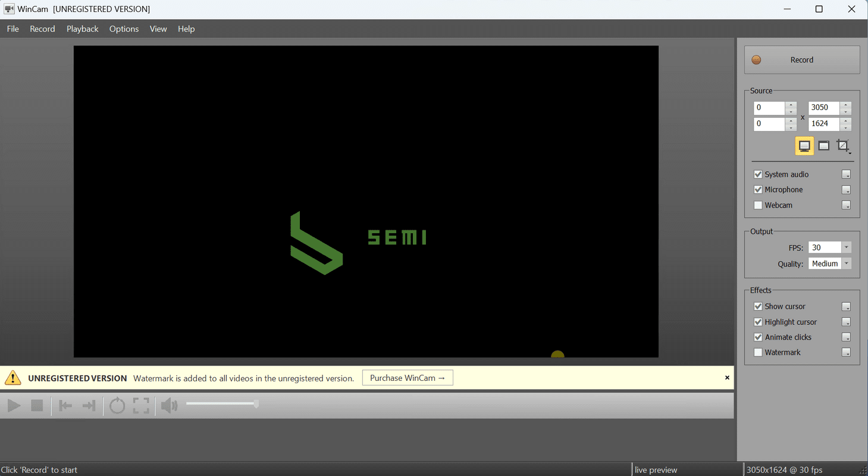This screenshot has height=476, width=868.
Task: Increase the X position stepper
Action: pyautogui.click(x=791, y=105)
